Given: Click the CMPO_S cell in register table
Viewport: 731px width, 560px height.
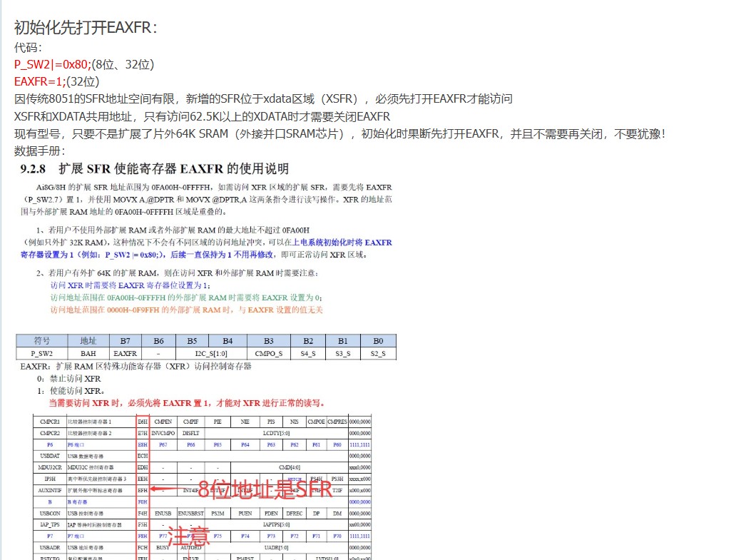Looking at the screenshot, I should (x=268, y=353).
